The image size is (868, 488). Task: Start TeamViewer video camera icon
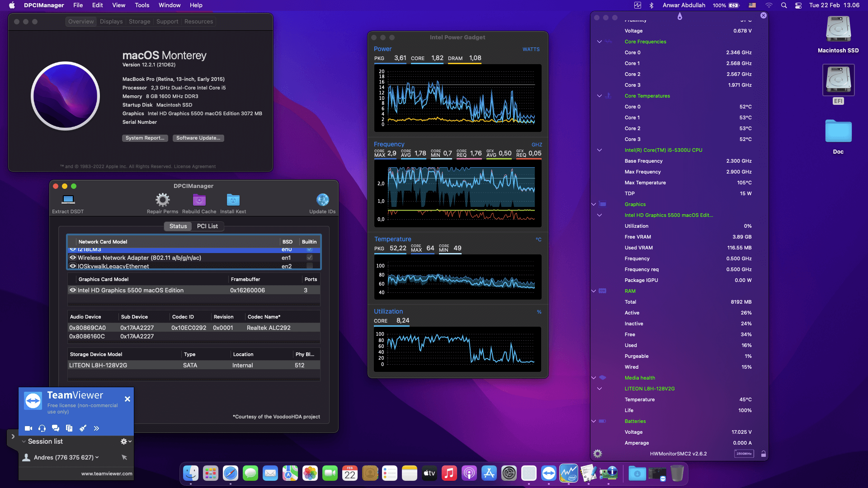[28, 428]
